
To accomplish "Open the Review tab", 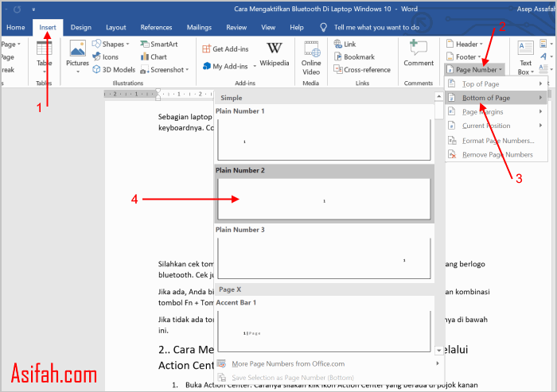I will coord(236,27).
